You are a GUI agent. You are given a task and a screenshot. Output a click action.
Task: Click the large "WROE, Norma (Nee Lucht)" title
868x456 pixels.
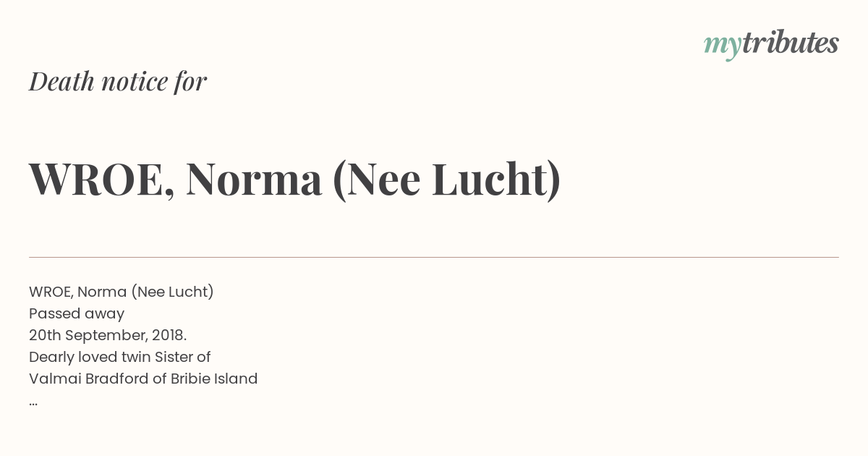click(x=295, y=180)
